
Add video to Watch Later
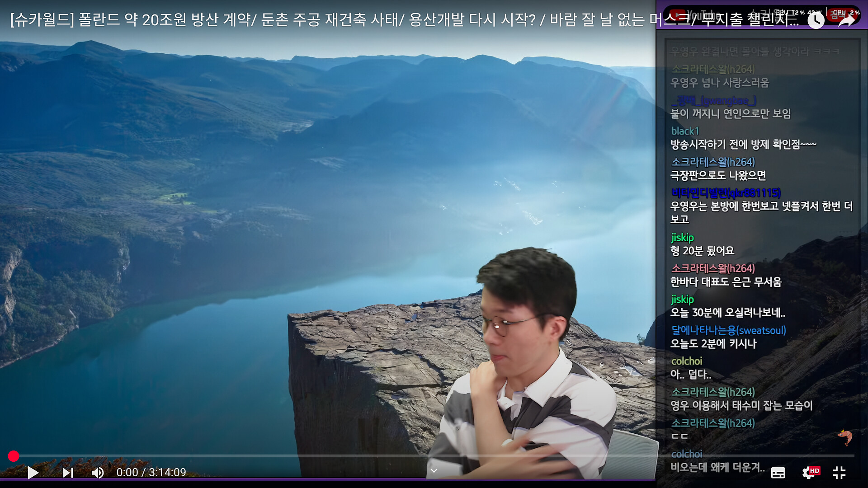coord(816,20)
